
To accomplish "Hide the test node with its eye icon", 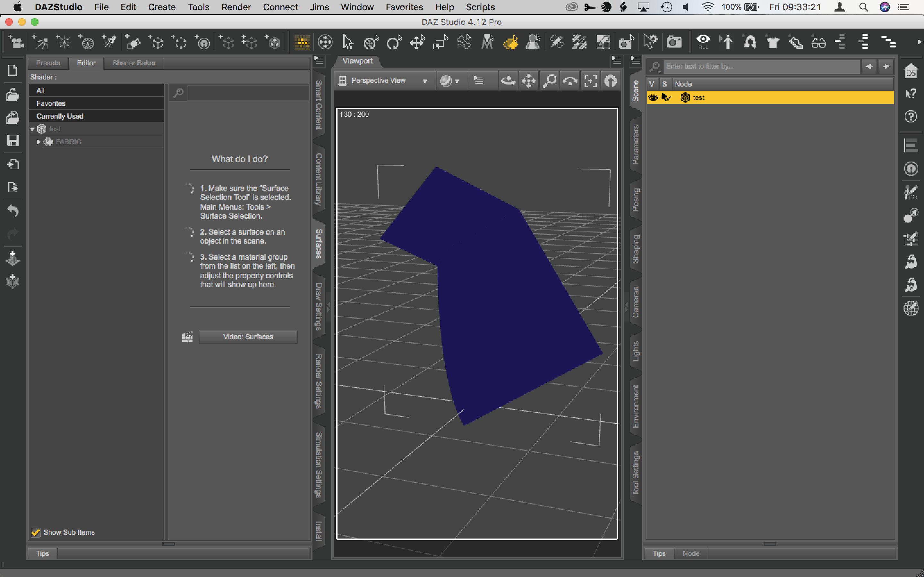I will [653, 97].
